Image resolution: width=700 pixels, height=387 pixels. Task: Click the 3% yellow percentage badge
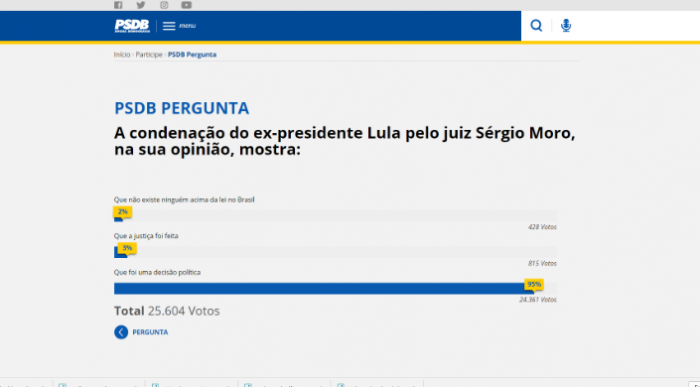tap(127, 248)
